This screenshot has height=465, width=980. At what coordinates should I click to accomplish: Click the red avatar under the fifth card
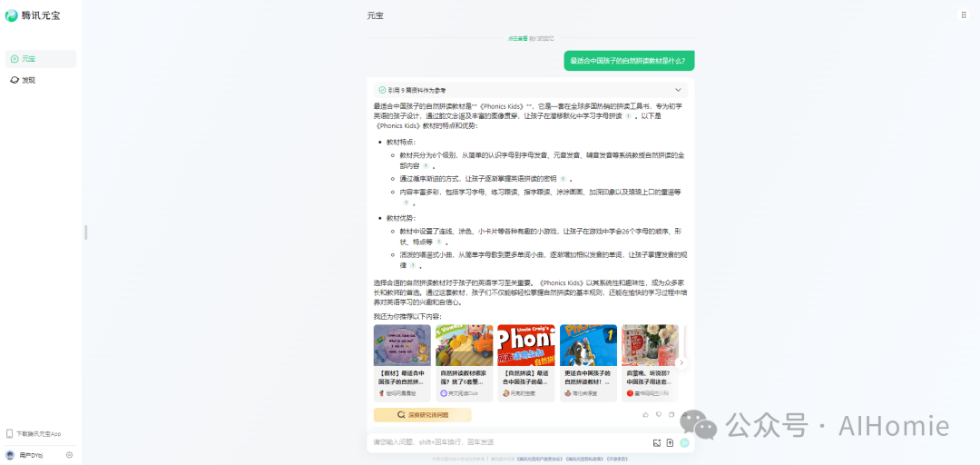[630, 393]
